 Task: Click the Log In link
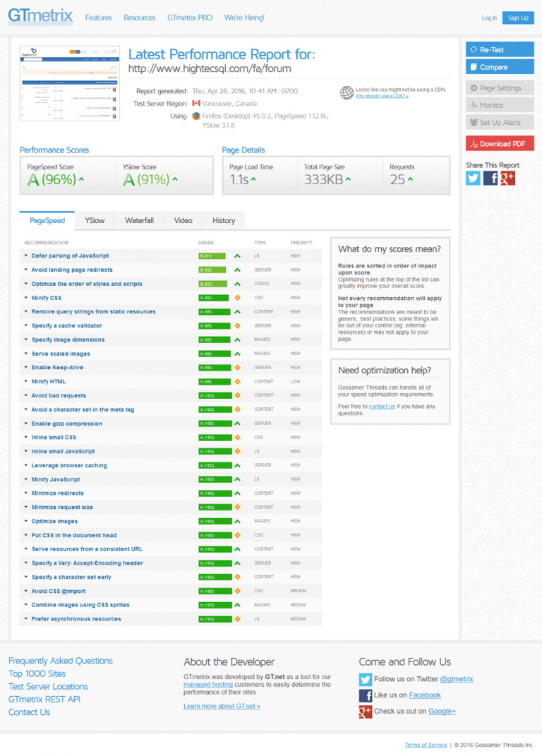point(489,18)
